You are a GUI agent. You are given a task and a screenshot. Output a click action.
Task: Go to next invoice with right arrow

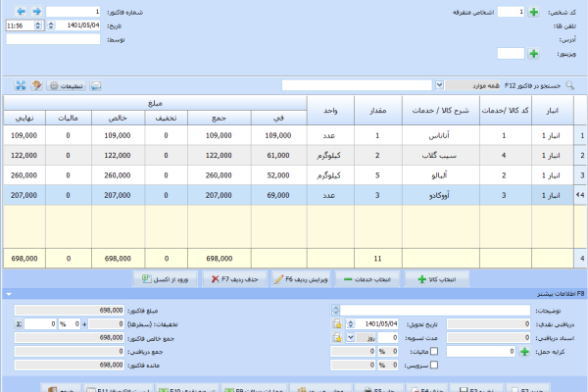[x=36, y=11]
